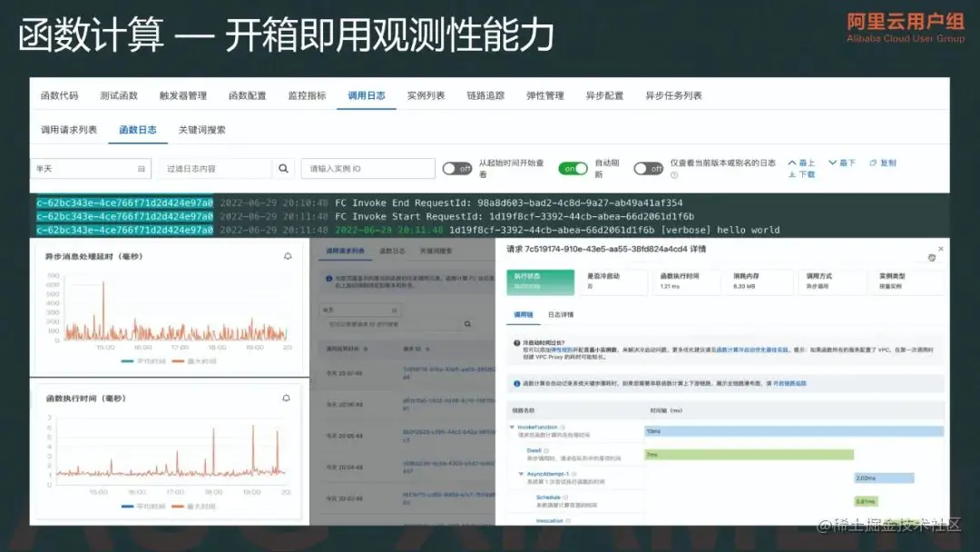980x552 pixels.
Task: Click info icon next to Dwell
Action: pos(546,450)
